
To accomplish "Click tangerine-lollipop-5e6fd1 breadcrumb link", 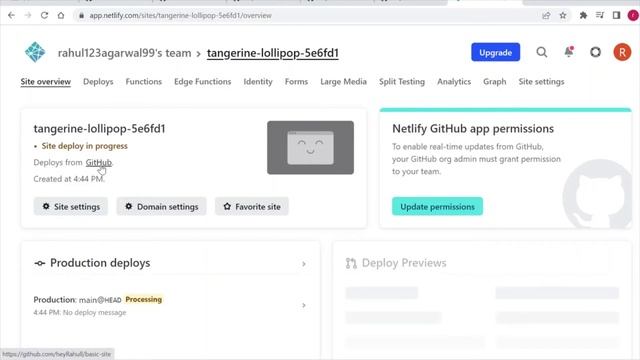I will [273, 53].
